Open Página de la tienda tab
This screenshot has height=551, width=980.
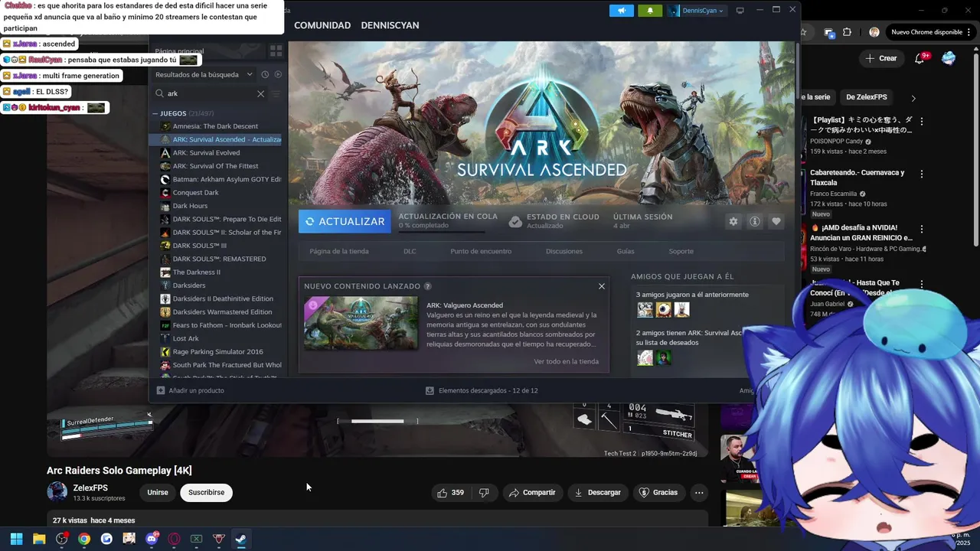point(339,251)
